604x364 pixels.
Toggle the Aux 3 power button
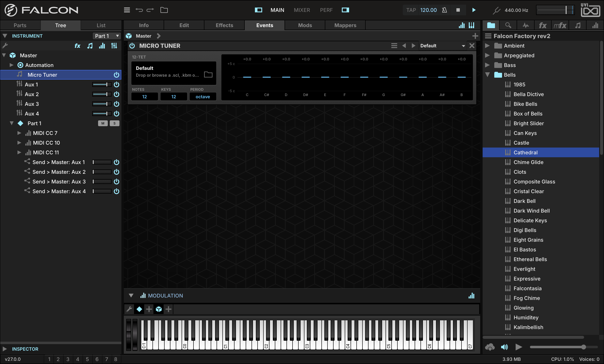[117, 104]
